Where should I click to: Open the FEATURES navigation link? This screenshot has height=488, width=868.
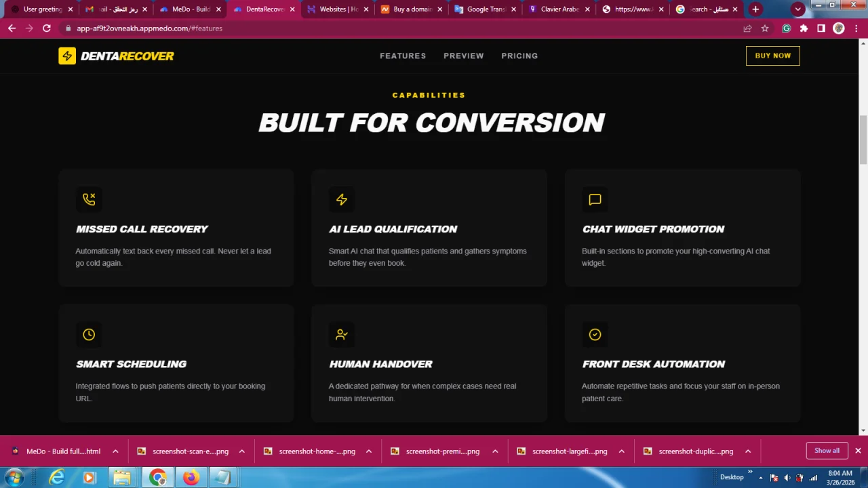(403, 56)
